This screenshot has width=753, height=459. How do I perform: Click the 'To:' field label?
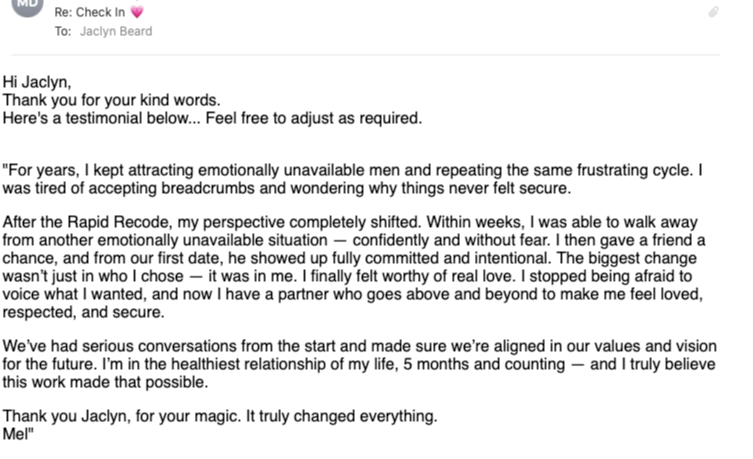coord(63,31)
